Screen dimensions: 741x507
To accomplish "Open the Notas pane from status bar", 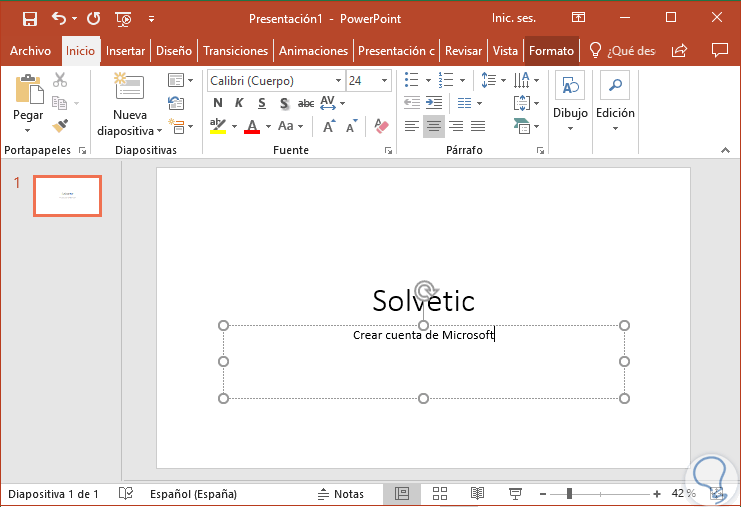I will click(x=340, y=494).
